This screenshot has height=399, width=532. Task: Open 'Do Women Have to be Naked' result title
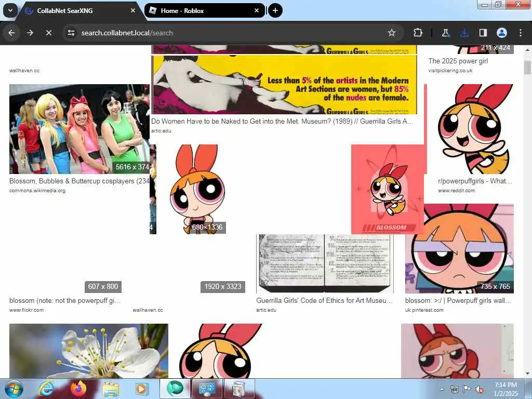282,121
